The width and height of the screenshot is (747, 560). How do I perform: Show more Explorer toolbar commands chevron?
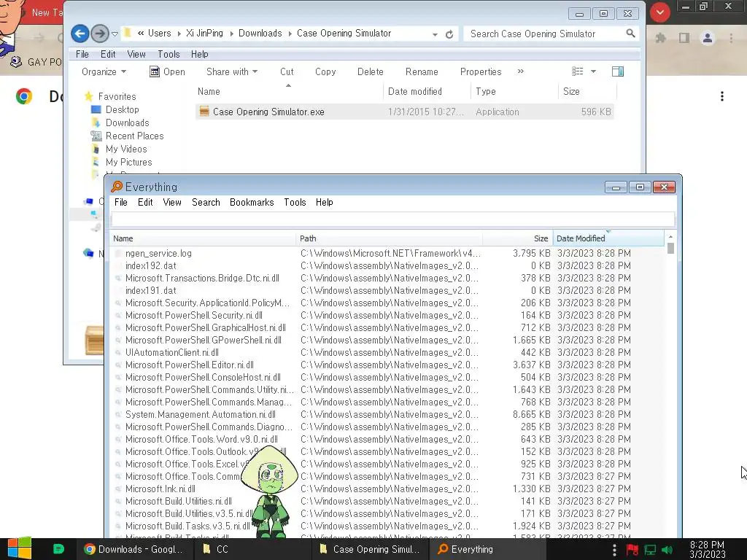pyautogui.click(x=521, y=71)
